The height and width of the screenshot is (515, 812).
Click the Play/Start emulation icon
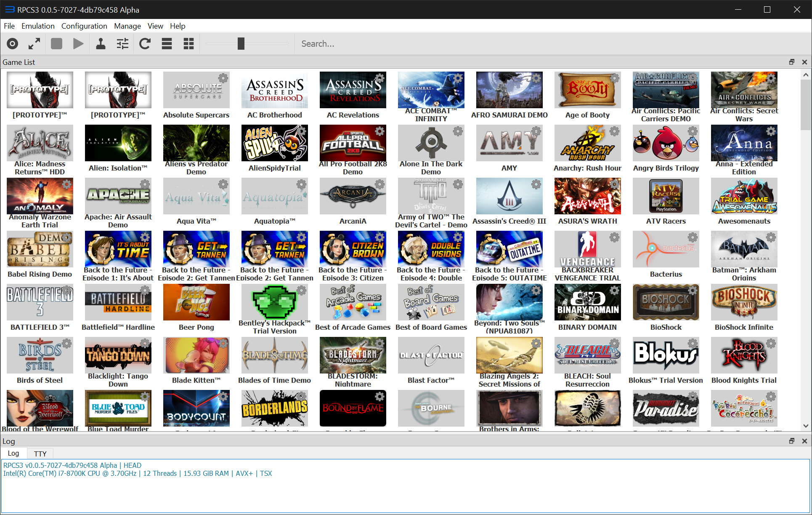78,44
